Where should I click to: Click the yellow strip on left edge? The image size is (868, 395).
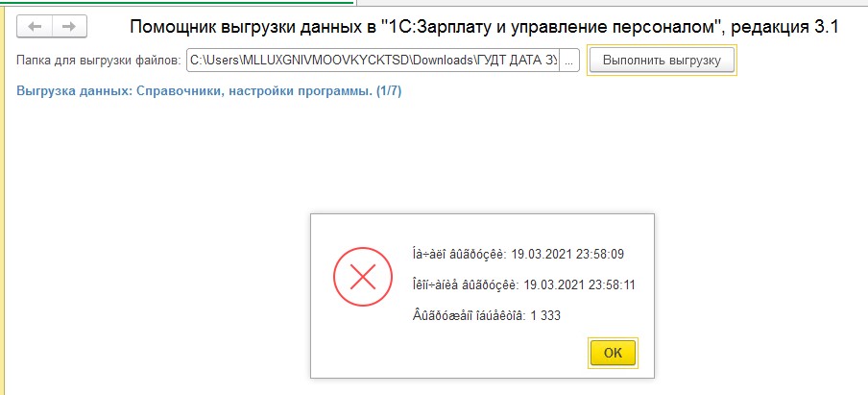coord(3,192)
